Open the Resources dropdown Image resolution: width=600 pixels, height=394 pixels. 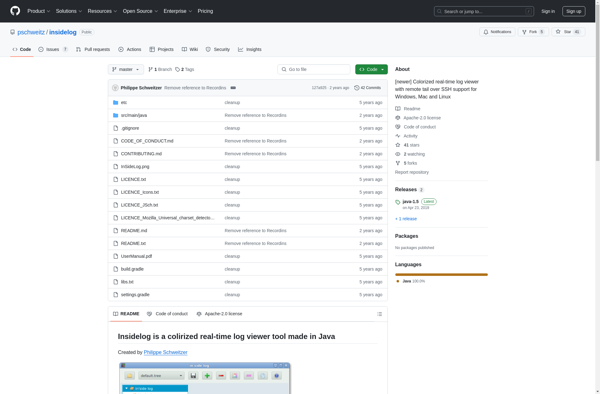click(102, 11)
